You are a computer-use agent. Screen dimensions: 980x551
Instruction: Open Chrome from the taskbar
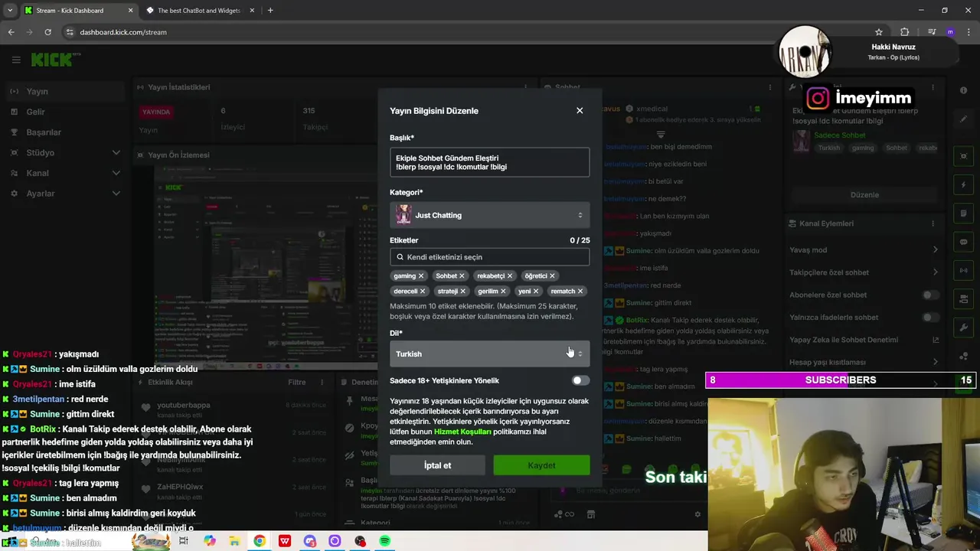tap(260, 541)
